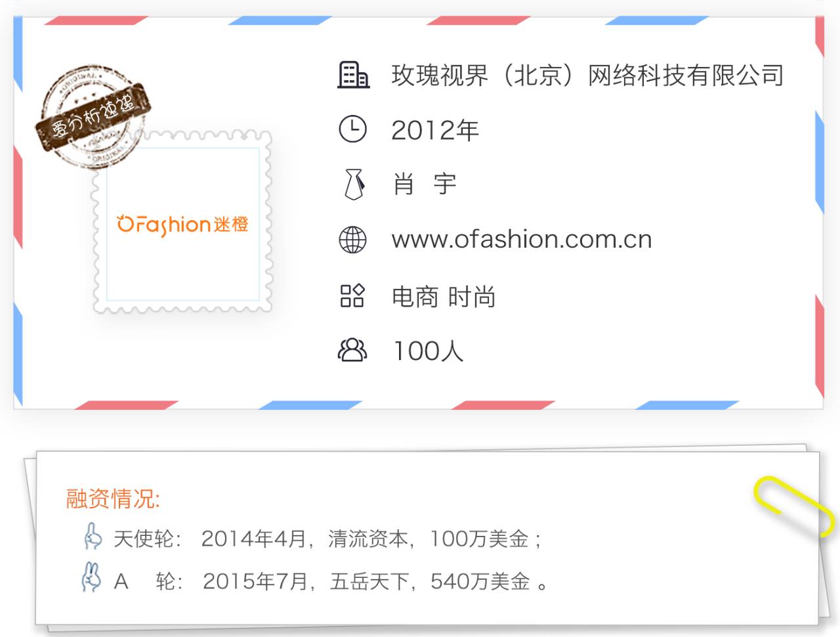Select company name 玫瑰视界（北京）网络科技有限公司
This screenshot has width=840, height=637.
(x=587, y=76)
